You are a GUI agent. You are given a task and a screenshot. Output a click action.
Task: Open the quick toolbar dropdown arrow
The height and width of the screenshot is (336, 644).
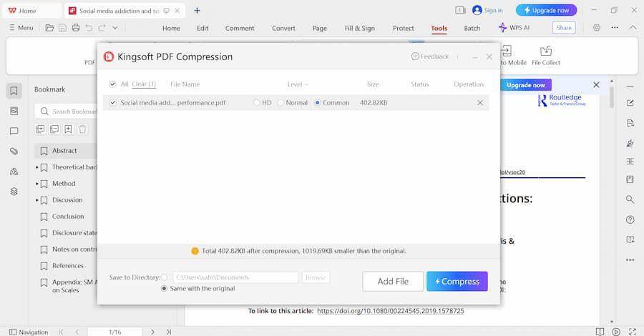115,28
